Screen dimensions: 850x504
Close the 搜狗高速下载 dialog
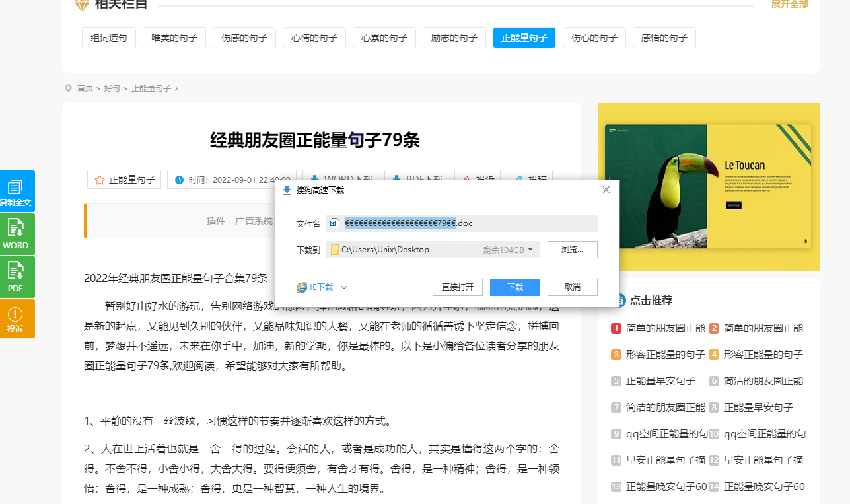(606, 190)
